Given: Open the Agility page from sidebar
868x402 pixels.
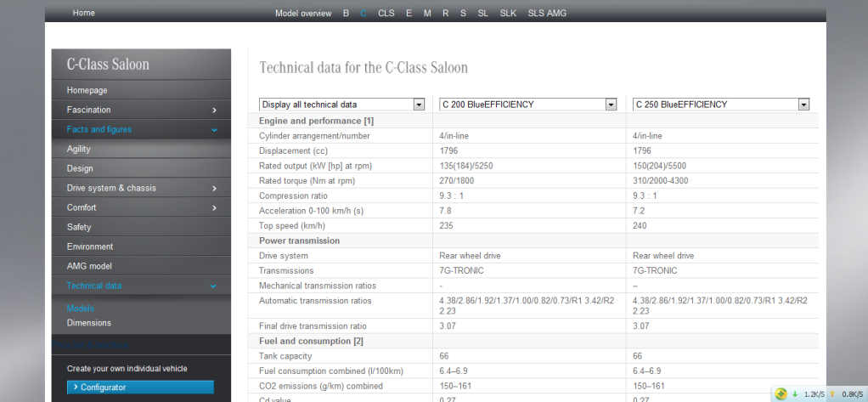Looking at the screenshot, I should point(79,149).
